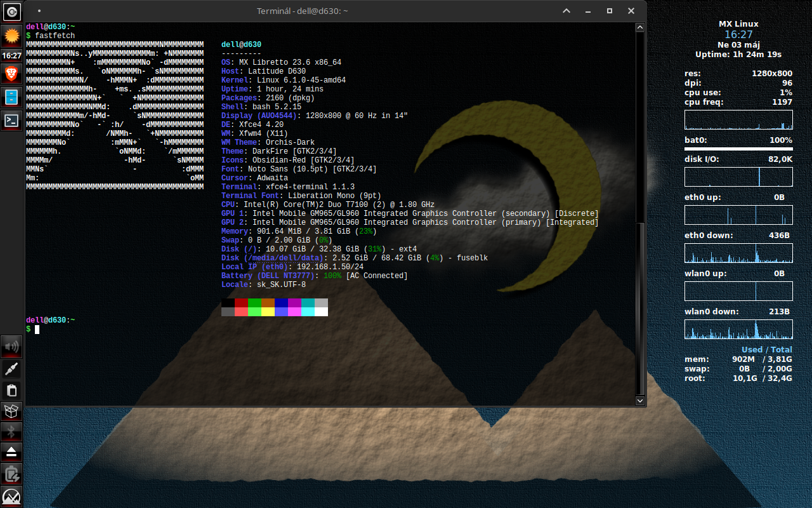
Task: Launch the Brave browser
Action: pyautogui.click(x=11, y=74)
